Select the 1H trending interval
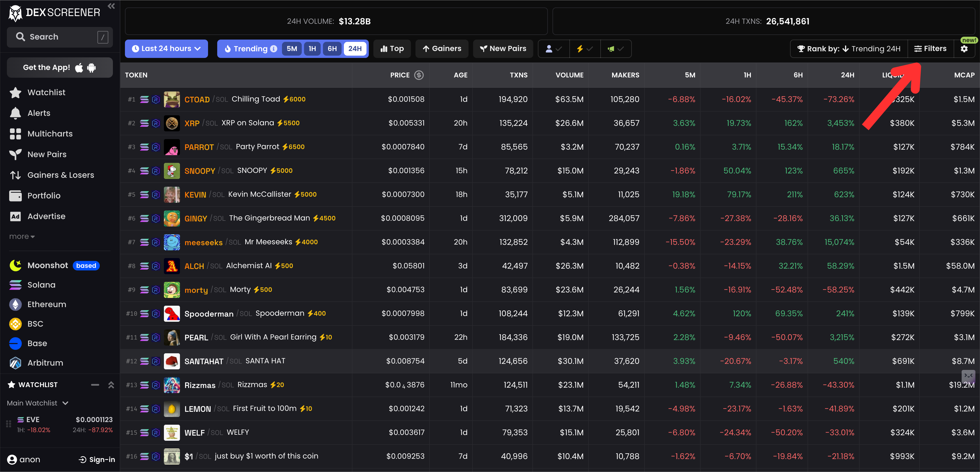The width and height of the screenshot is (980, 472). pyautogui.click(x=312, y=49)
